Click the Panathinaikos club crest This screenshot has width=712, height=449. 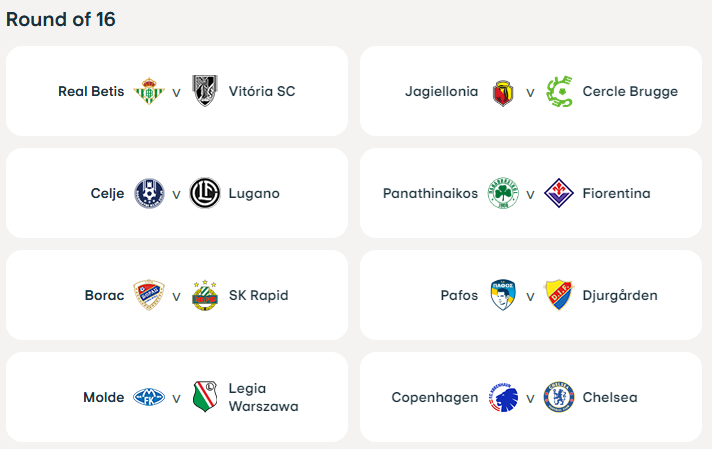(x=502, y=193)
